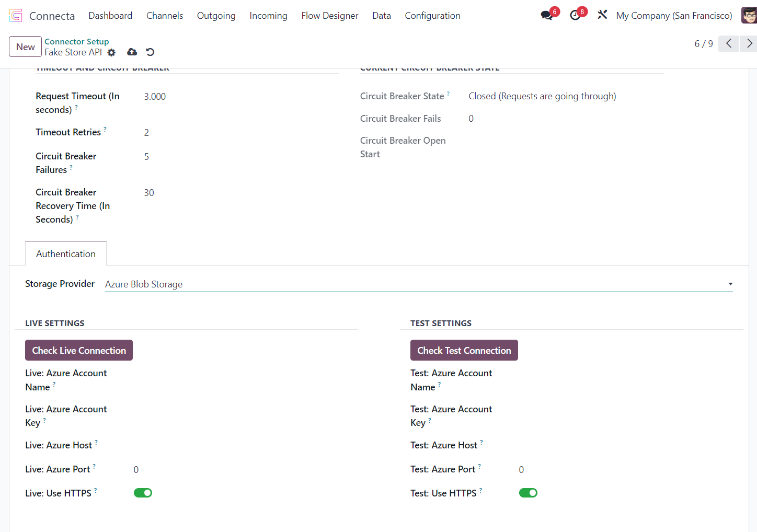Click the cloud save icon
Screen dimensions: 757x532
[x=132, y=52]
